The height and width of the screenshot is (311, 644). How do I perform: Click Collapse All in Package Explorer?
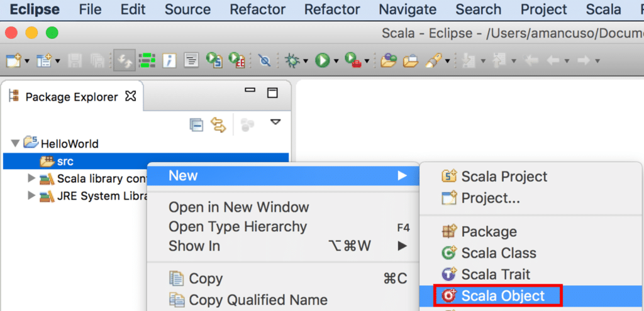[196, 125]
